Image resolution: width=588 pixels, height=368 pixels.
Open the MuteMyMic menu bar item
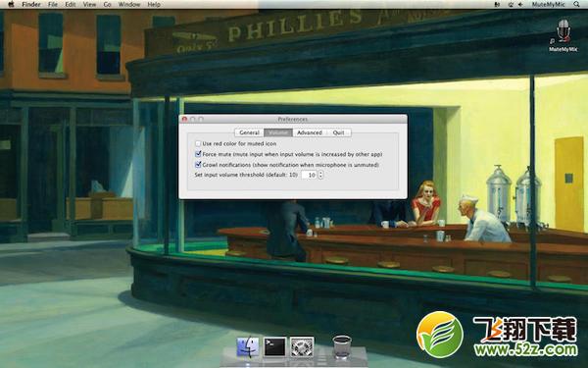coord(548,5)
